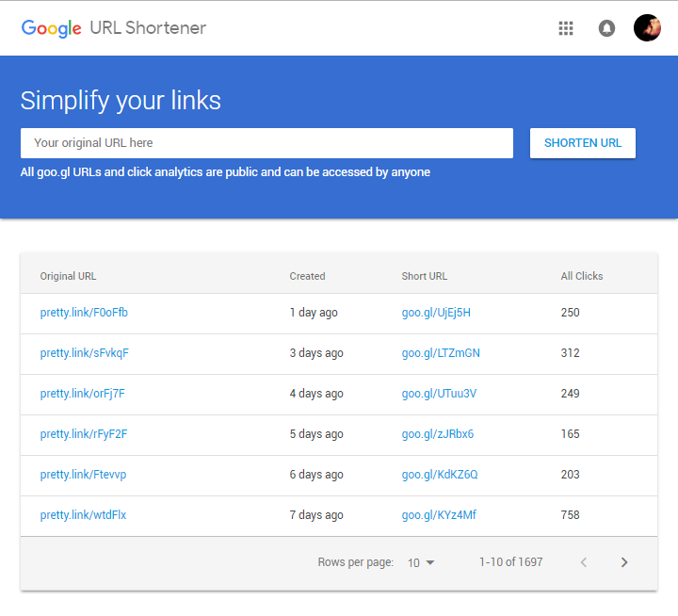This screenshot has width=678, height=616.
Task: Click the Original URL column header
Action: pos(69,276)
